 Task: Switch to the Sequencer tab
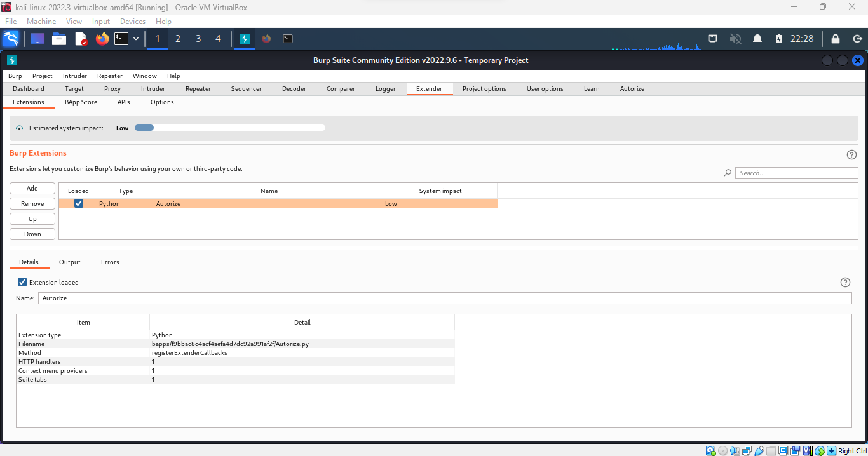coord(247,89)
